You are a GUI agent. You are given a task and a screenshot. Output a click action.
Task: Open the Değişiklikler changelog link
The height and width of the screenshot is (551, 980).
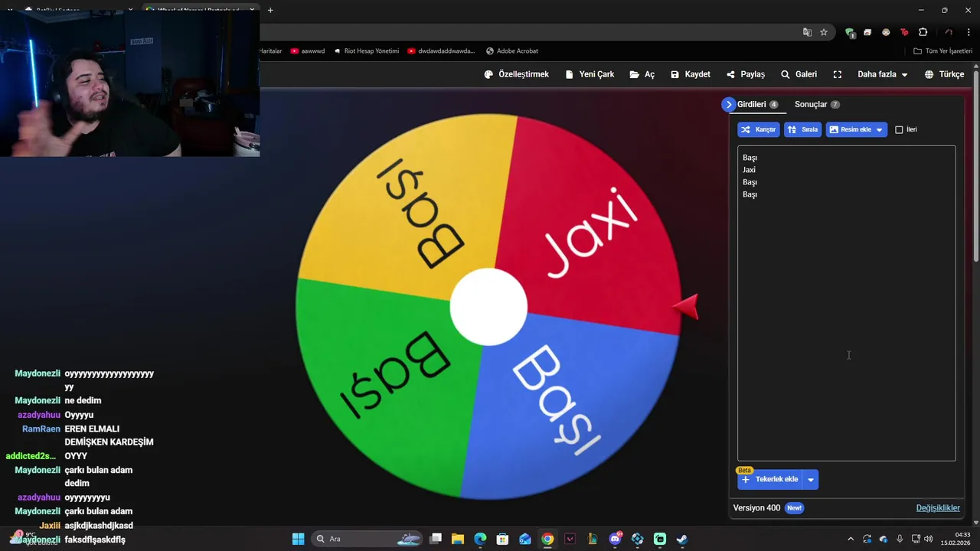938,508
